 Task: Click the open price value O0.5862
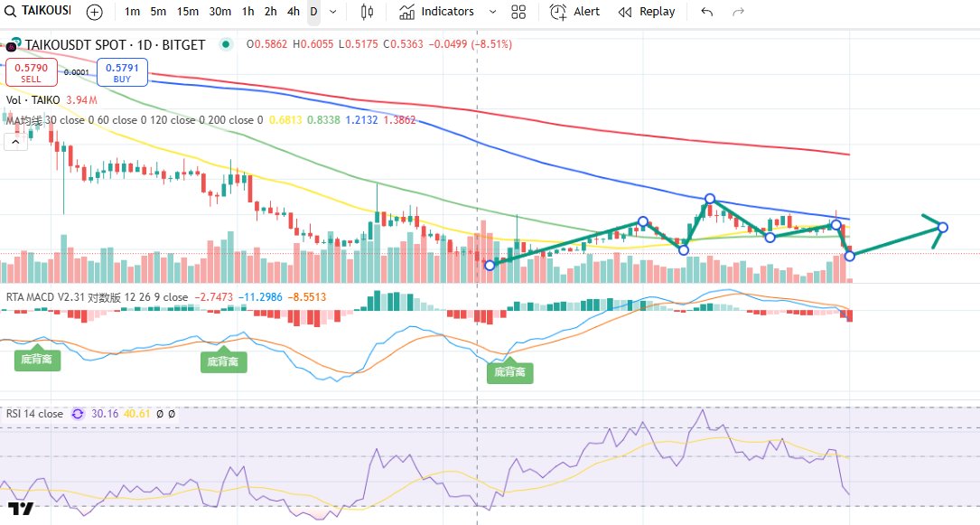point(266,44)
